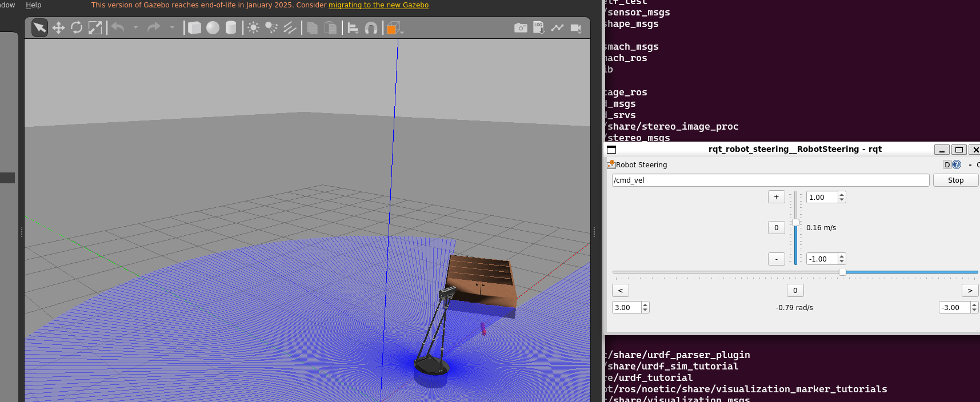Decrement the -1.00 min linear speed stepper
The width and height of the screenshot is (980, 402).
pos(842,262)
